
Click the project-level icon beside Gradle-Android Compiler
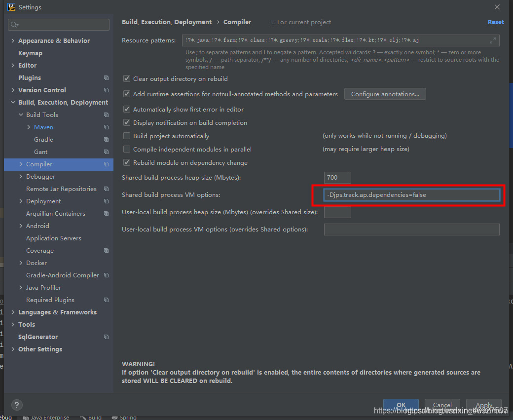tap(107, 275)
